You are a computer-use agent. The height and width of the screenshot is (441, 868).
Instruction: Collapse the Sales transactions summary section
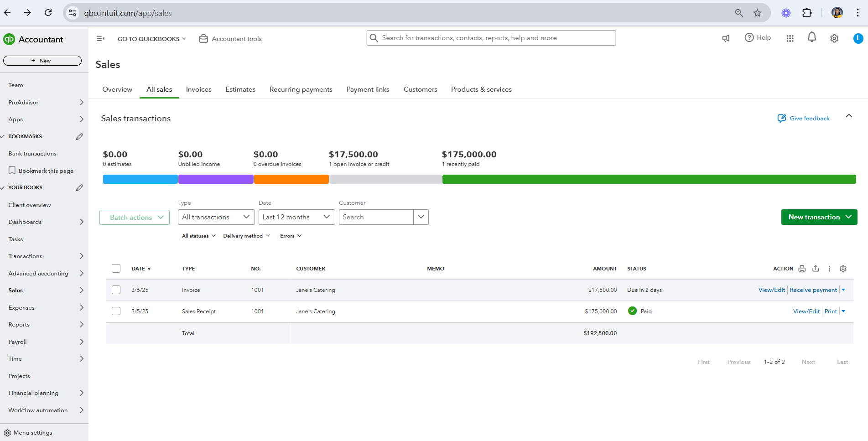tap(849, 116)
